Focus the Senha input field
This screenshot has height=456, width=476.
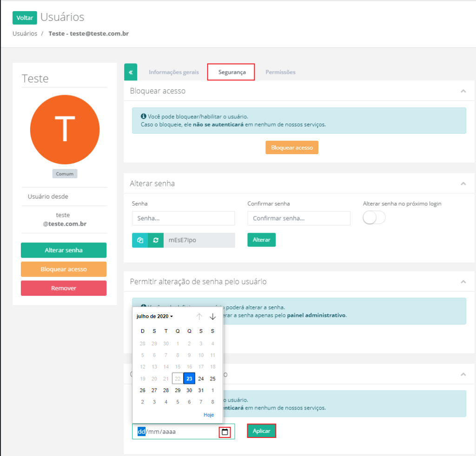pos(183,218)
